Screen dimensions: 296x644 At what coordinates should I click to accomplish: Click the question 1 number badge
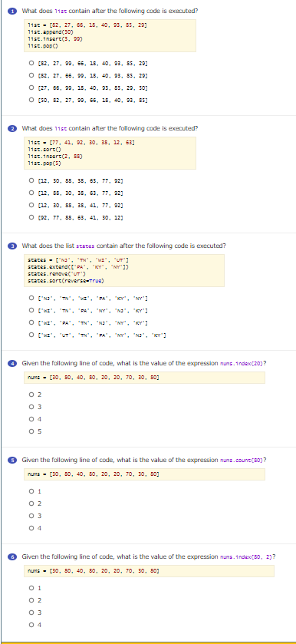(13, 11)
